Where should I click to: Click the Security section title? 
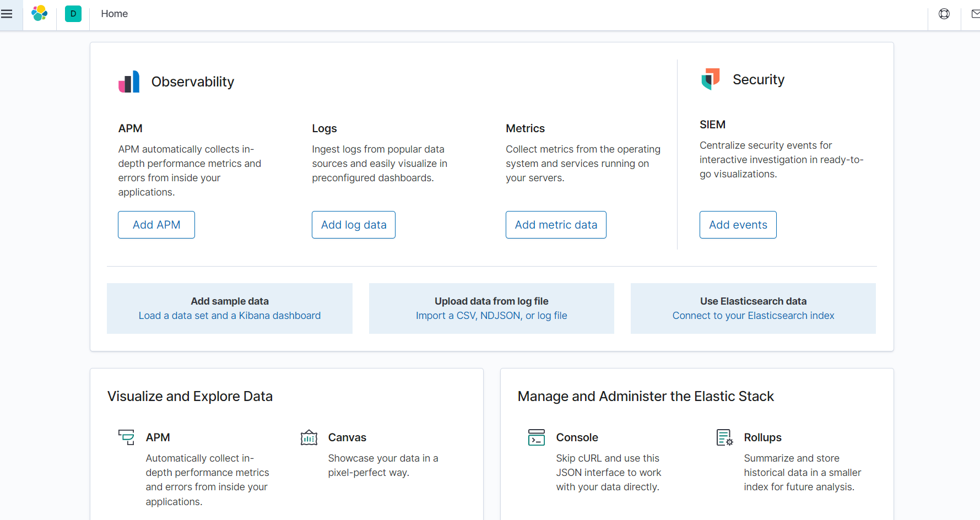click(x=759, y=79)
